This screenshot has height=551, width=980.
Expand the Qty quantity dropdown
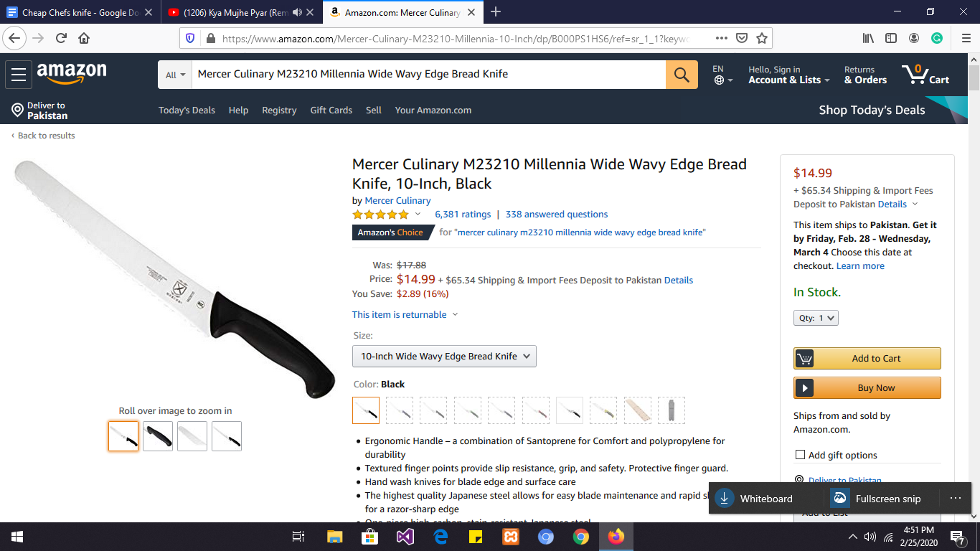point(816,318)
